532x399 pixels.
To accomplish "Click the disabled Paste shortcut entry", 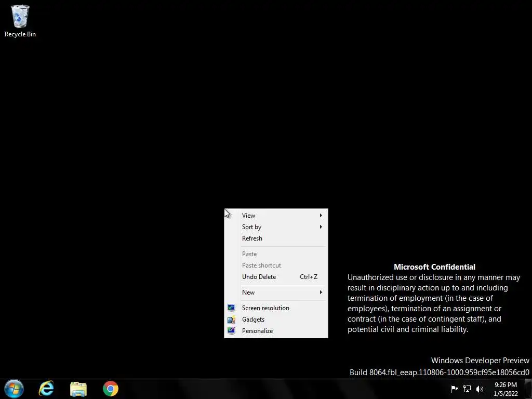I will [x=276, y=265].
